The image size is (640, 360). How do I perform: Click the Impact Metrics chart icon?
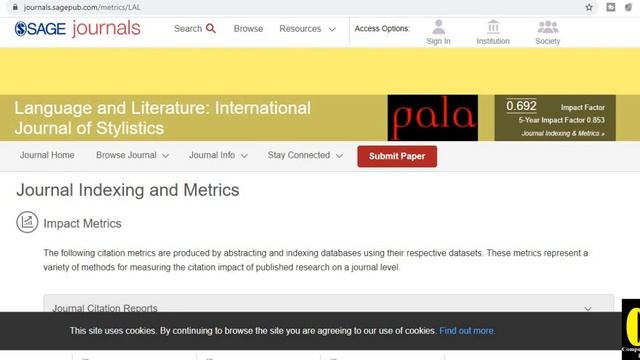(x=27, y=222)
